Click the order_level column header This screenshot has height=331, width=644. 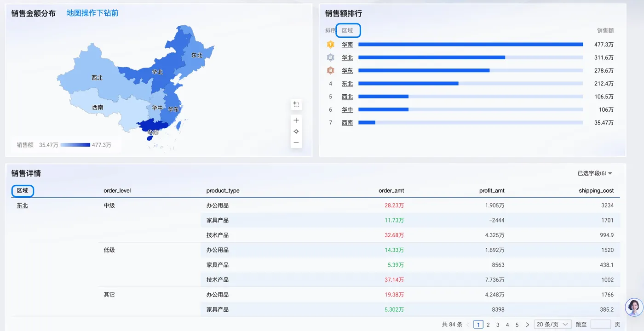coord(117,191)
